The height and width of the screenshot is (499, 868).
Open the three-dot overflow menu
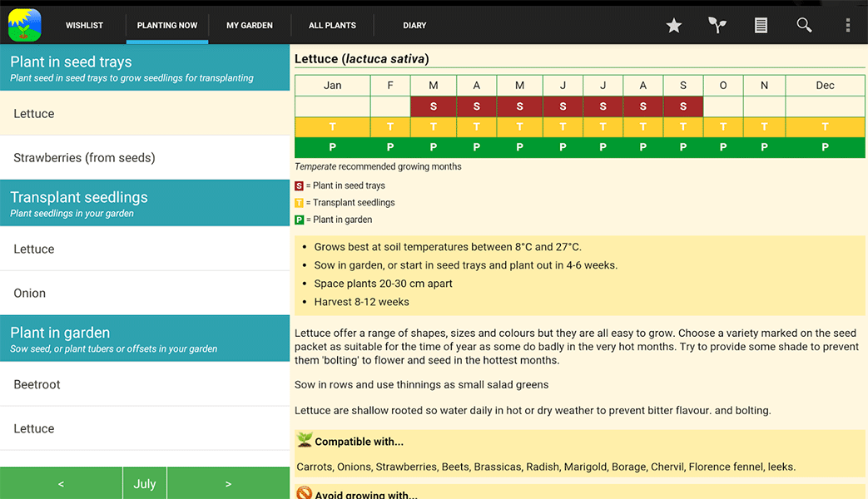(x=847, y=26)
